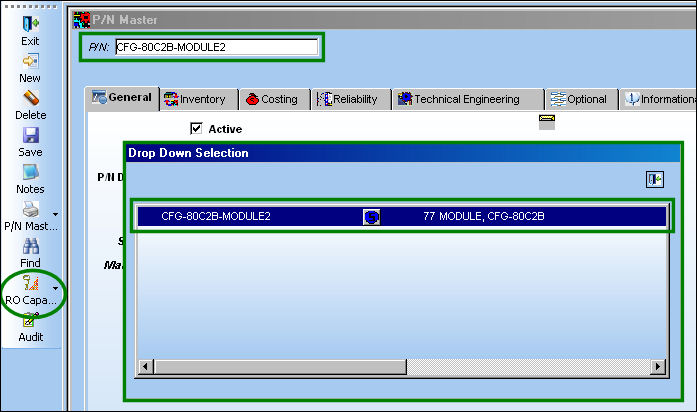Expand the RO Capa dropdown arrow
The width and height of the screenshot is (697, 412).
coord(55,288)
